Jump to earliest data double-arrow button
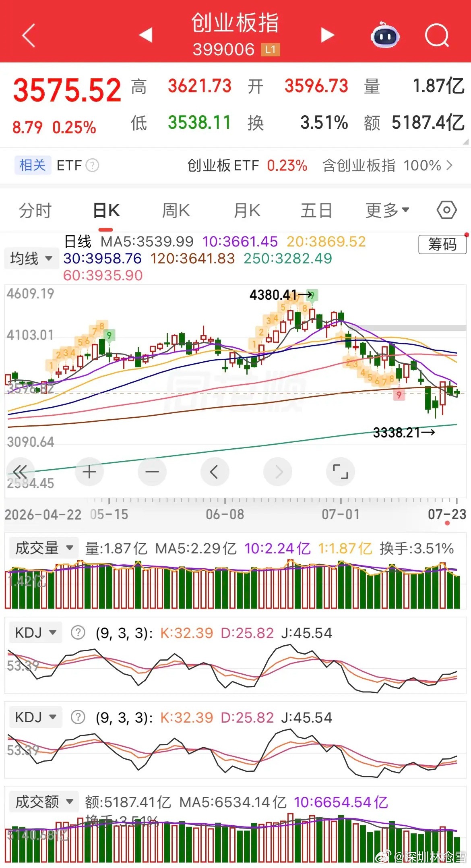The image size is (471, 868). 20,471
